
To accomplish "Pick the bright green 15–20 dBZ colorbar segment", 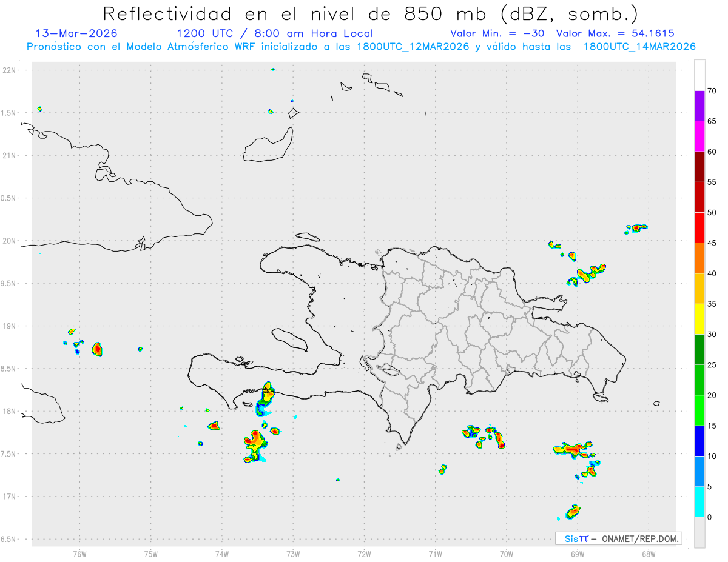I will [699, 410].
